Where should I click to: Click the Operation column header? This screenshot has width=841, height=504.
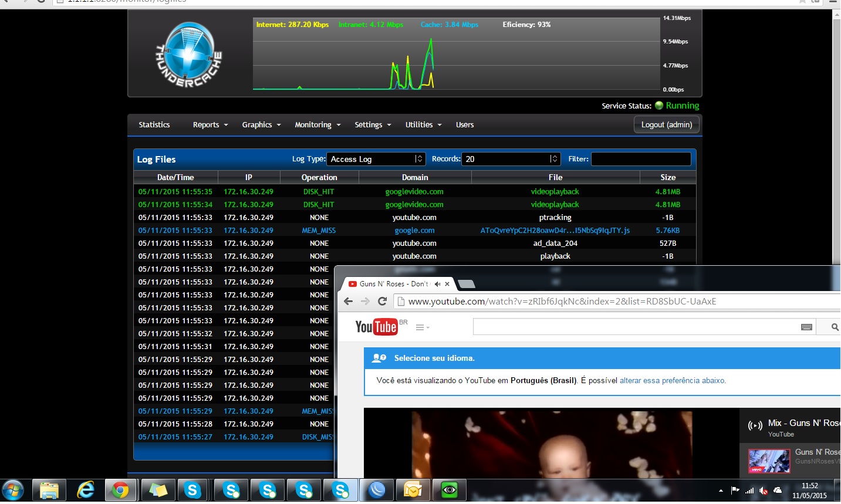319,177
